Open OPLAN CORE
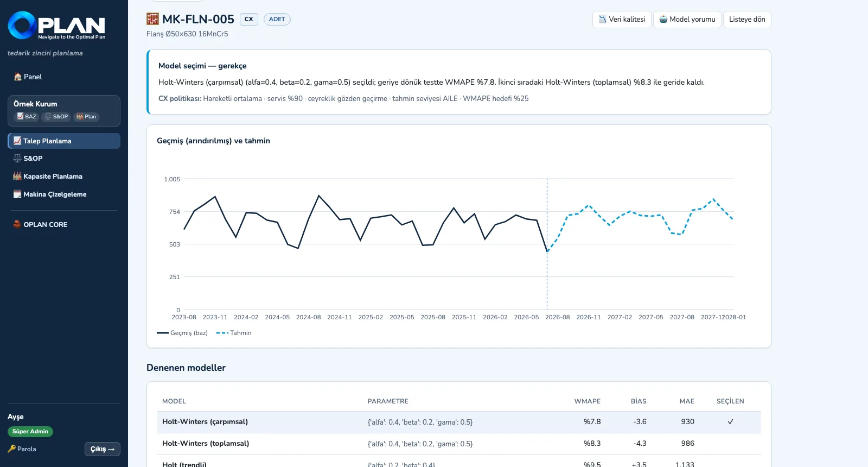Image resolution: width=868 pixels, height=467 pixels. (x=64, y=224)
